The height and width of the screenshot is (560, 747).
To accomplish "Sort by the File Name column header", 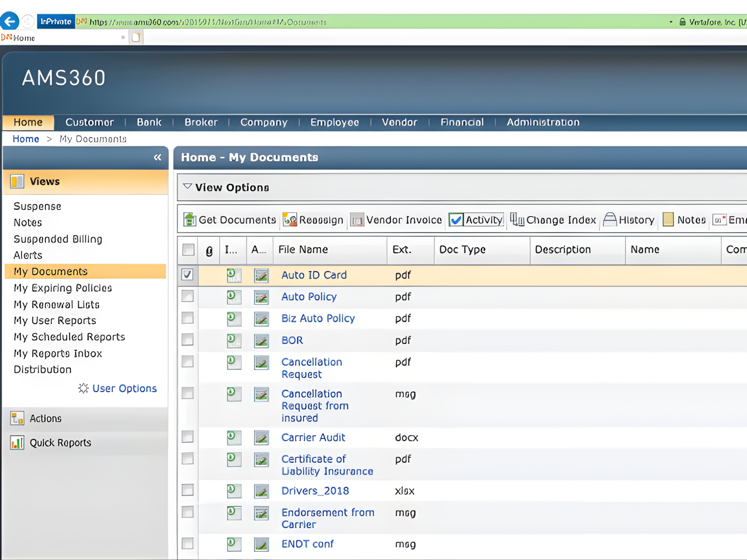I will [x=303, y=250].
